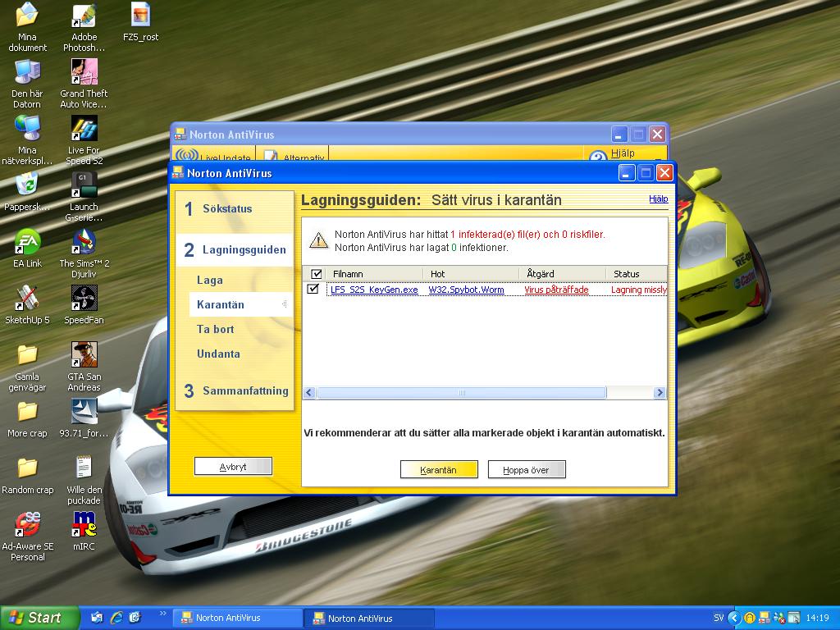Uncheck the LFS_S2S_KeyGen.exe row checkbox

tap(313, 290)
